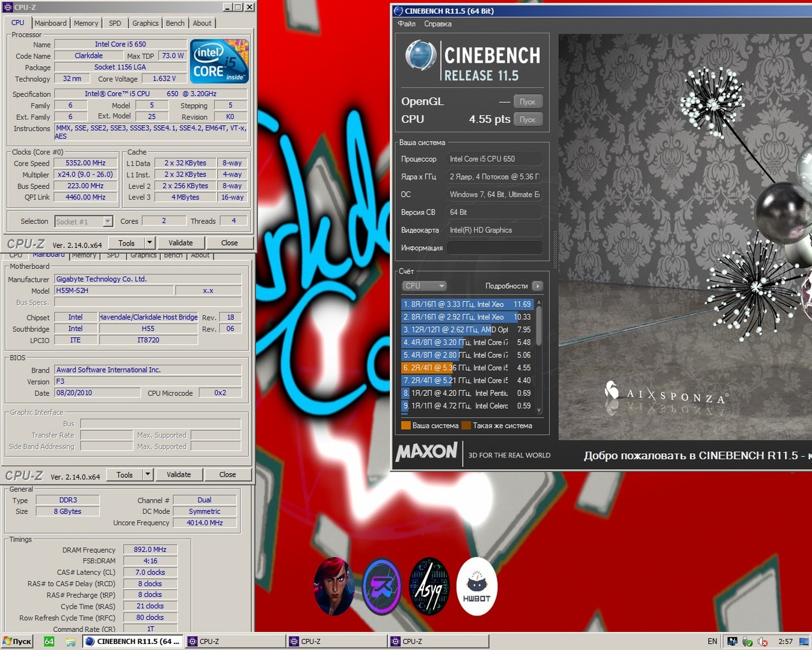Click Close in the Processor CPU-Z window
The image size is (812, 650).
pyautogui.click(x=230, y=243)
